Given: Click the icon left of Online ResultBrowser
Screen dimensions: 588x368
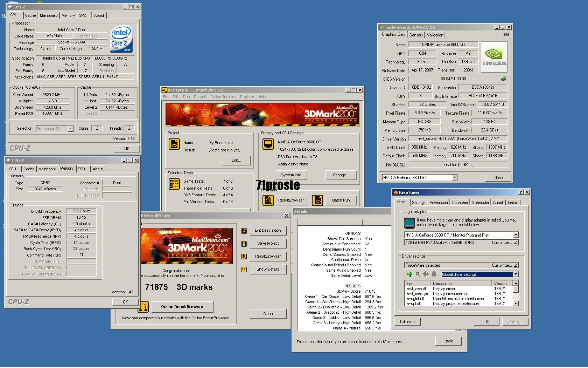Looking at the screenshot, I should tap(143, 307).
